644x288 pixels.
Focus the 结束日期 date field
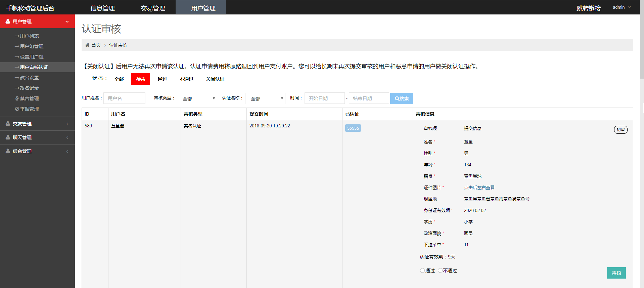pos(369,98)
